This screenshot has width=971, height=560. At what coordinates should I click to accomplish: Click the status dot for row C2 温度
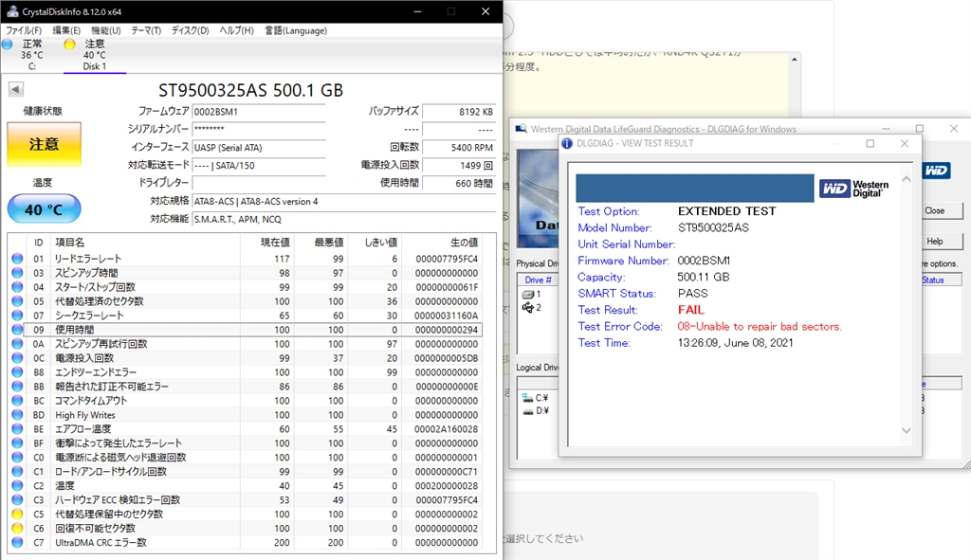click(17, 486)
